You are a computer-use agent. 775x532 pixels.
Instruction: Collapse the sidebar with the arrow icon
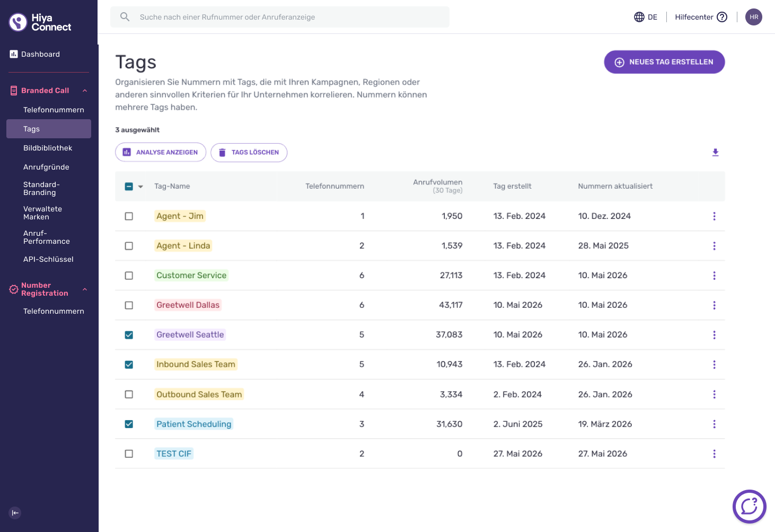(15, 513)
